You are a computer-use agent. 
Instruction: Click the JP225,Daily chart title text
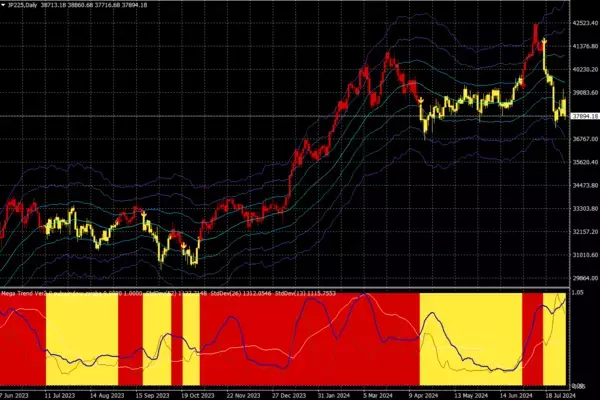click(22, 5)
